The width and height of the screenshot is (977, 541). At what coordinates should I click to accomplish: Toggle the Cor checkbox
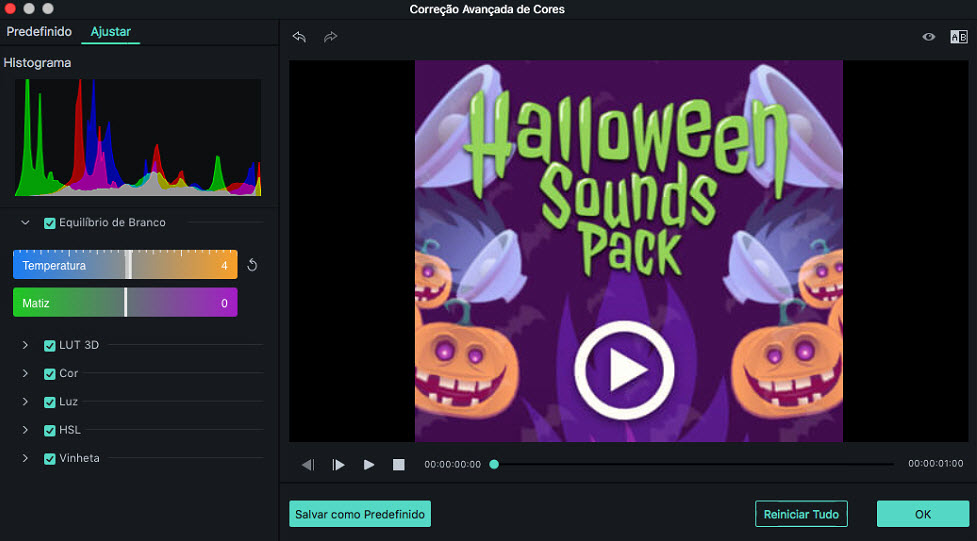(x=50, y=374)
